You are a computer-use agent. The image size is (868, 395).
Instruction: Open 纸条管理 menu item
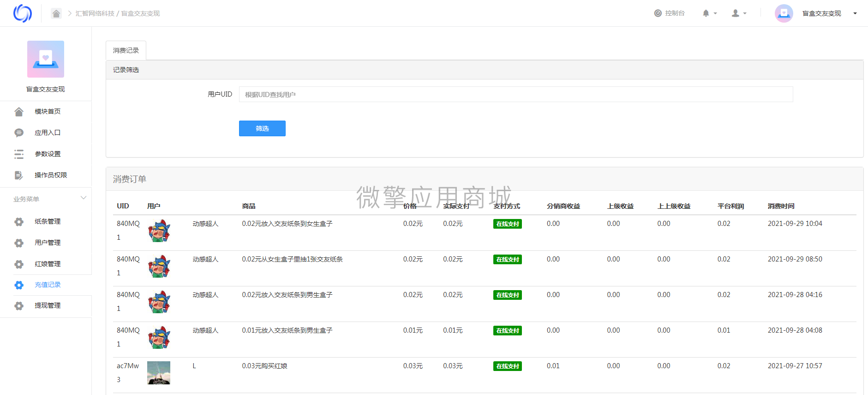48,221
